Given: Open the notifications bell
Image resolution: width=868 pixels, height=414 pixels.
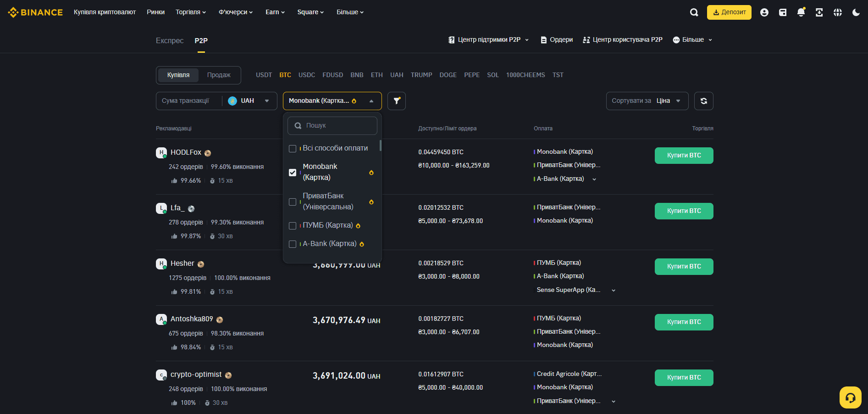Looking at the screenshot, I should tap(801, 12).
